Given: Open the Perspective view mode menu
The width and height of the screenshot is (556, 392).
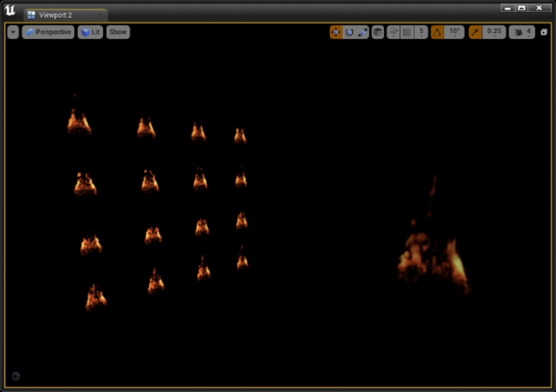Looking at the screenshot, I should coord(48,32).
